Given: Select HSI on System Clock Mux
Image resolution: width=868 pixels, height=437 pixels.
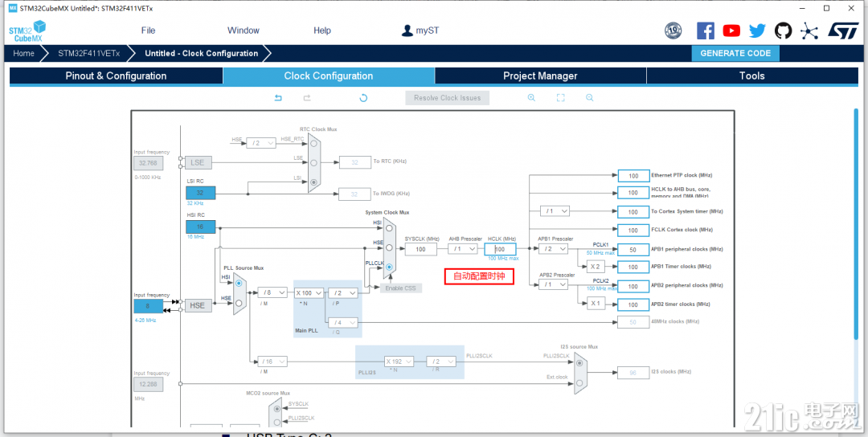Looking at the screenshot, I should pyautogui.click(x=389, y=227).
